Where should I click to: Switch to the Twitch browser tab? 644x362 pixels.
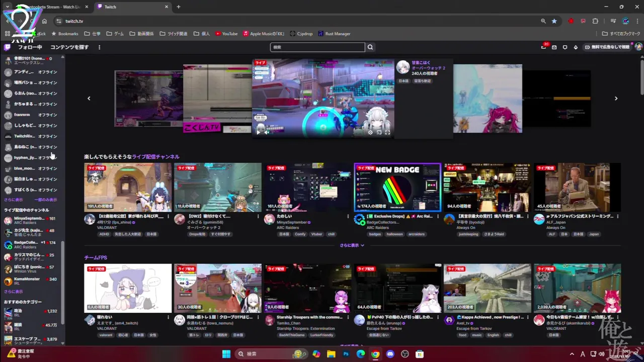[x=132, y=7]
